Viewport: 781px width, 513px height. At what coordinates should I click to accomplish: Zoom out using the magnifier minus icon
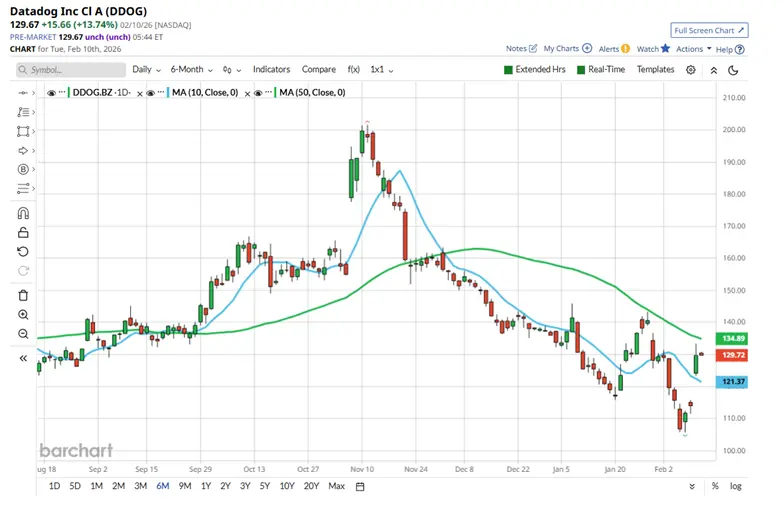pyautogui.click(x=23, y=334)
